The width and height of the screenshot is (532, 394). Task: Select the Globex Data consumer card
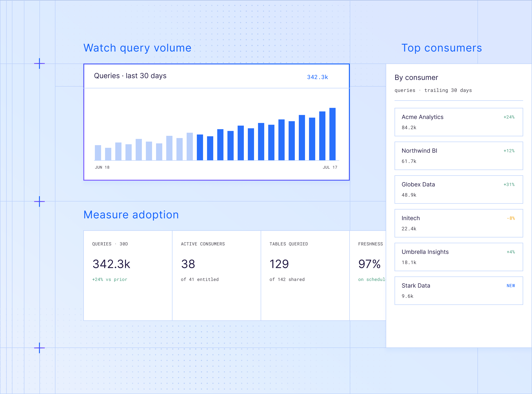pyautogui.click(x=459, y=190)
